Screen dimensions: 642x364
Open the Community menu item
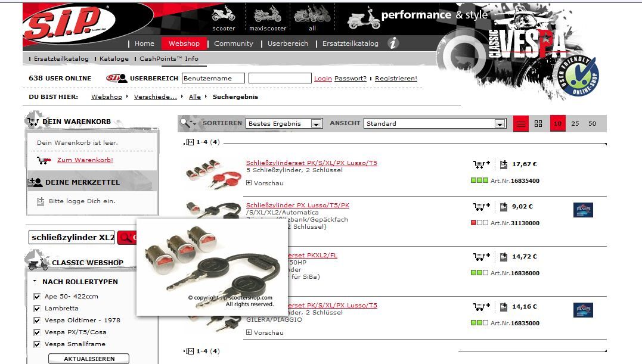click(234, 43)
